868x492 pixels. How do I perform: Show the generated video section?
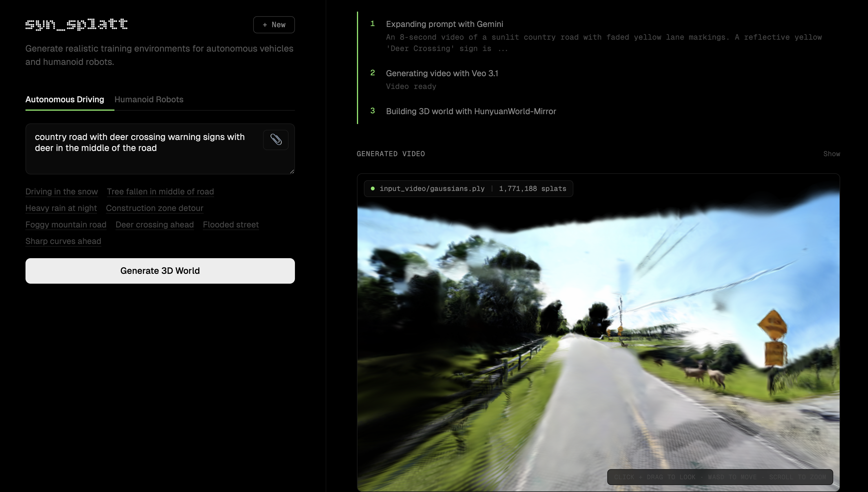(831, 154)
